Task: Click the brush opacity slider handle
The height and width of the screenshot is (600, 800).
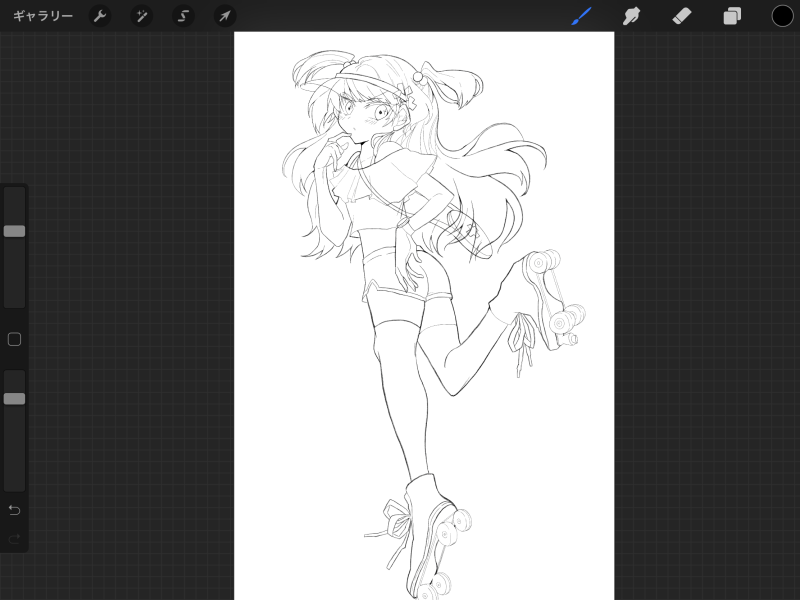Action: [14, 398]
